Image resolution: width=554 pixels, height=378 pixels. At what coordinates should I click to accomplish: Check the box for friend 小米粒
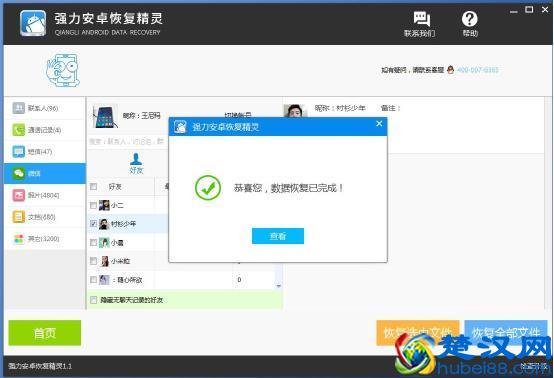click(93, 261)
